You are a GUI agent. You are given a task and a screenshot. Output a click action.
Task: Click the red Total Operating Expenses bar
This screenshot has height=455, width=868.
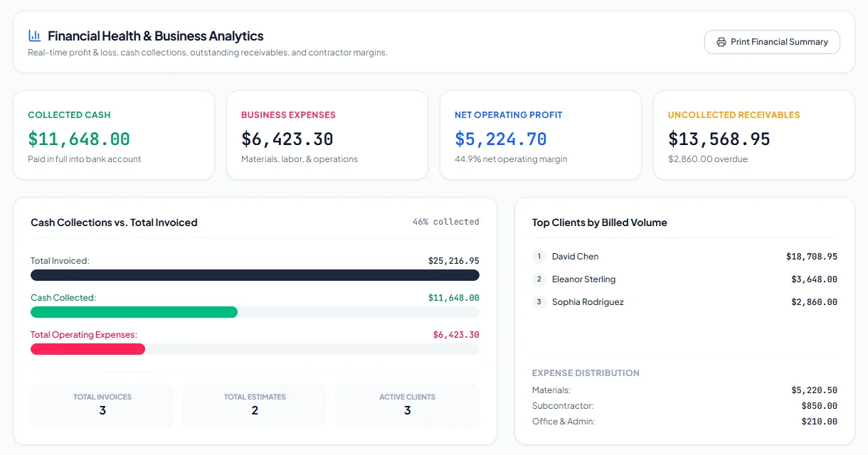88,349
